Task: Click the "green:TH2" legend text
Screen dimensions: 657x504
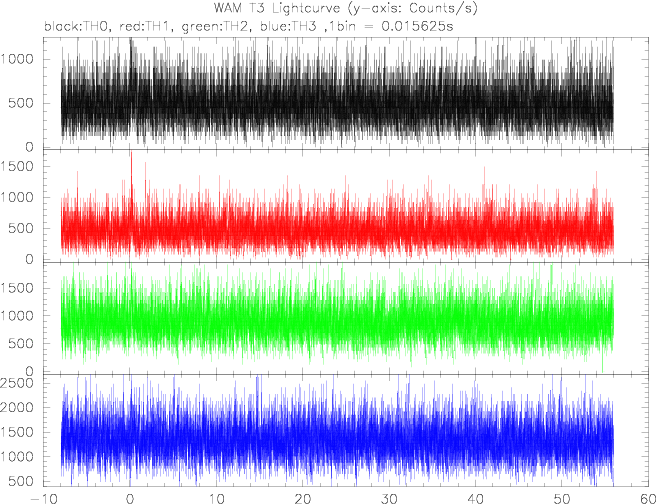Action: pos(216,27)
